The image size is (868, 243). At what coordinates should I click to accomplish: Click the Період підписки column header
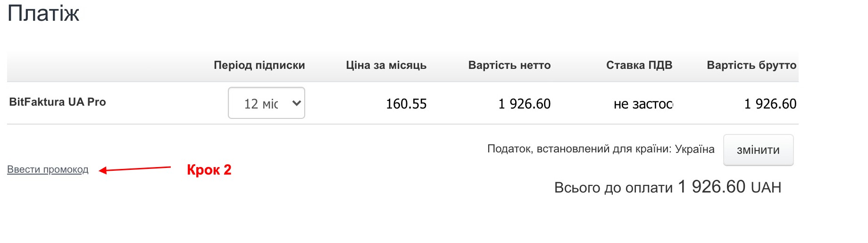(x=259, y=65)
